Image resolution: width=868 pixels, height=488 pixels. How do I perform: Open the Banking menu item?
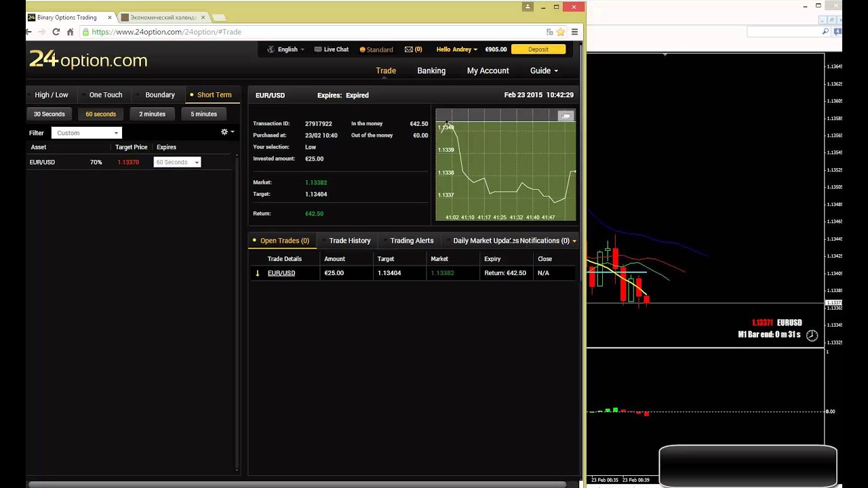(x=431, y=70)
